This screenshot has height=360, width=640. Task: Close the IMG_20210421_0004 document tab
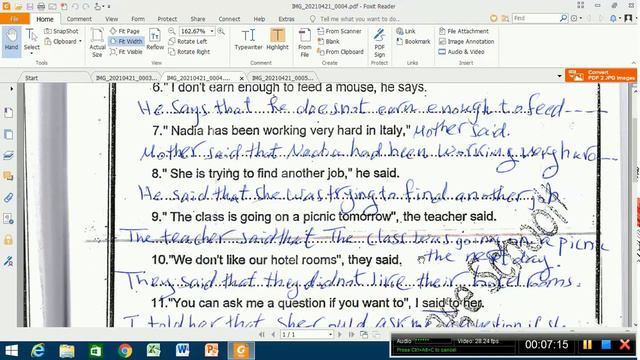[242, 78]
